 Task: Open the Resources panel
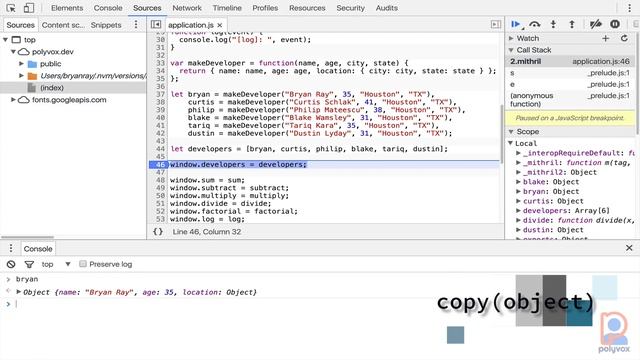coord(307,8)
